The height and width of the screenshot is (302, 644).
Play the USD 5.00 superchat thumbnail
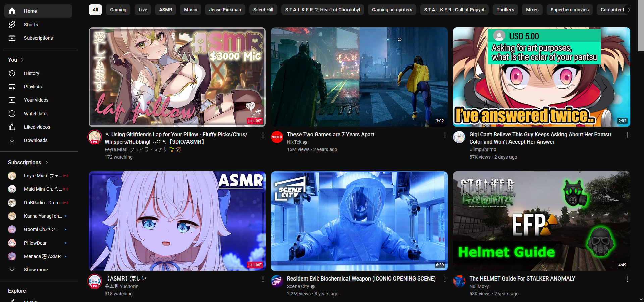point(542,77)
